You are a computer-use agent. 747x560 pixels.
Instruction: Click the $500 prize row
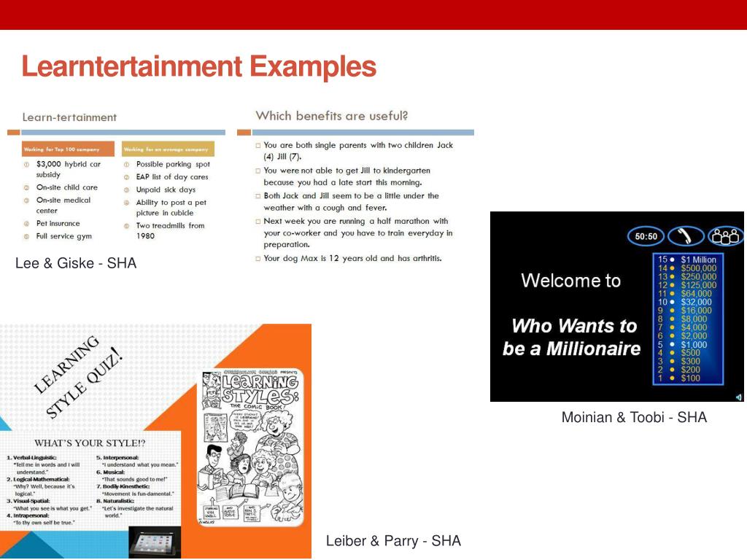pos(679,353)
